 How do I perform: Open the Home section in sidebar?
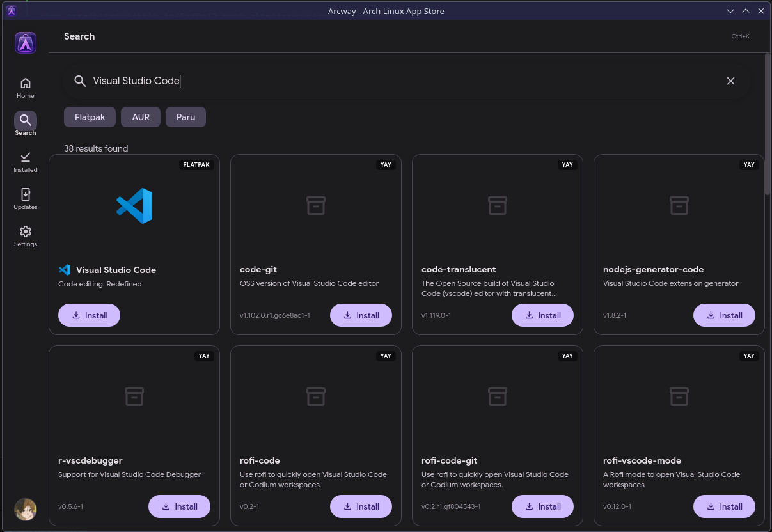[26, 88]
